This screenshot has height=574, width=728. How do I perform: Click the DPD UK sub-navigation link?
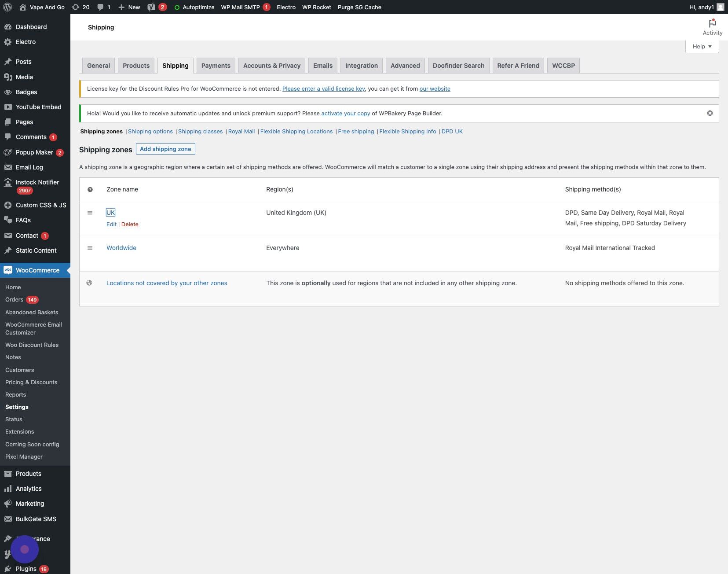click(x=452, y=131)
